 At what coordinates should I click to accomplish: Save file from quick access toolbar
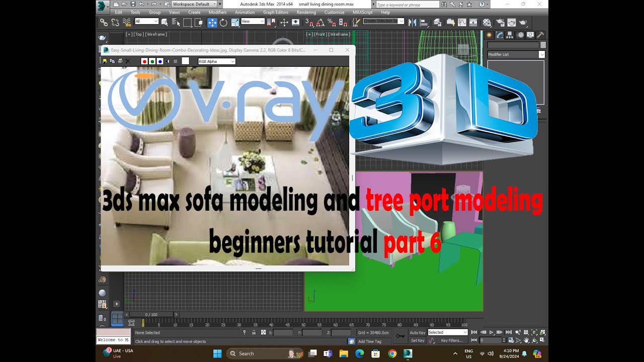click(133, 4)
